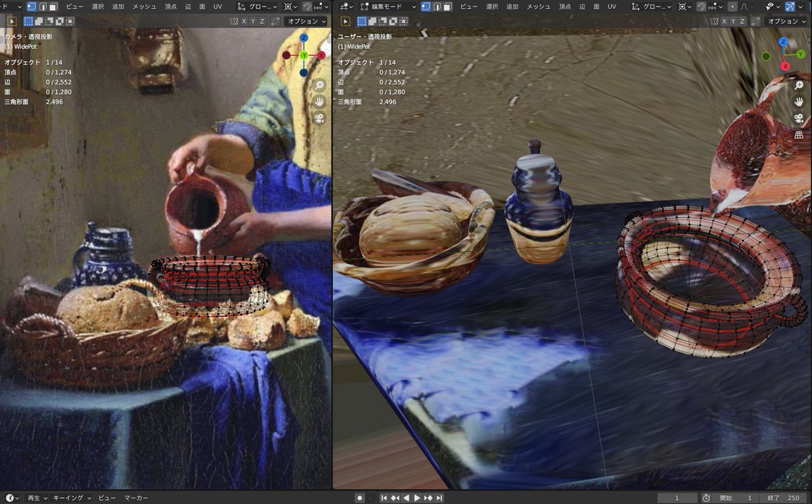Screen dimensions: 812x504
Task: Open メッシュ menu in left viewport
Action: [144, 7]
